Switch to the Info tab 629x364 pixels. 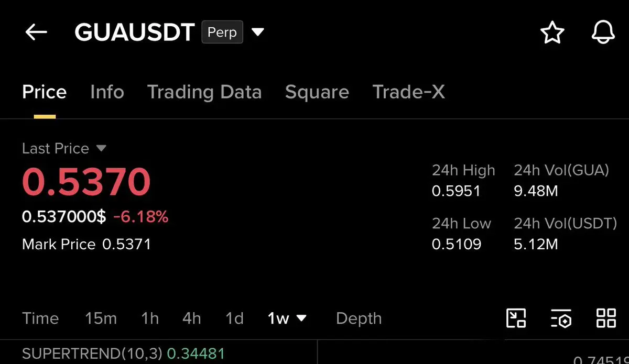pyautogui.click(x=107, y=92)
